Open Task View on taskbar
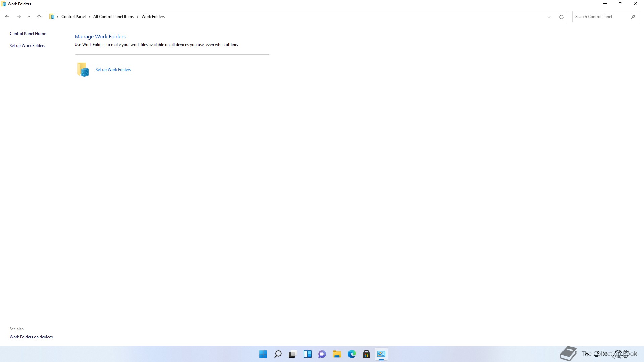The height and width of the screenshot is (362, 644). pos(293,354)
